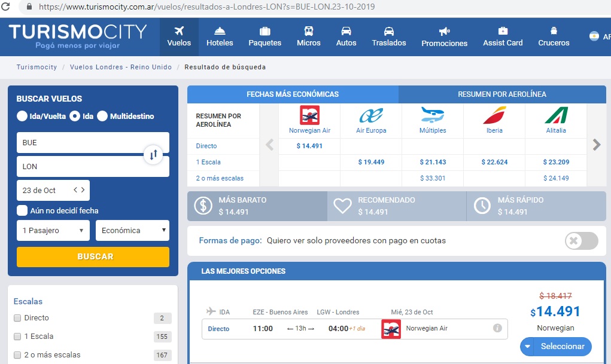Click the BUSCAR button
The width and height of the screenshot is (611, 364).
click(93, 256)
